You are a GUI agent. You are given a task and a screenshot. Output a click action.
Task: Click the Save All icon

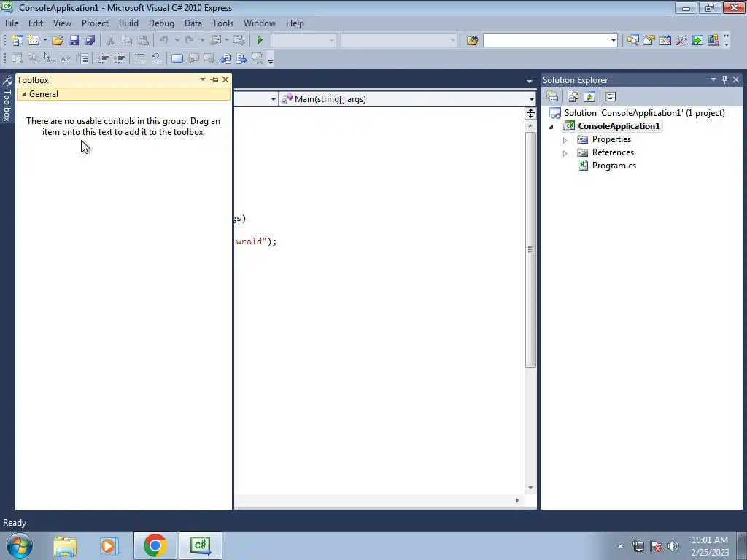(x=90, y=41)
